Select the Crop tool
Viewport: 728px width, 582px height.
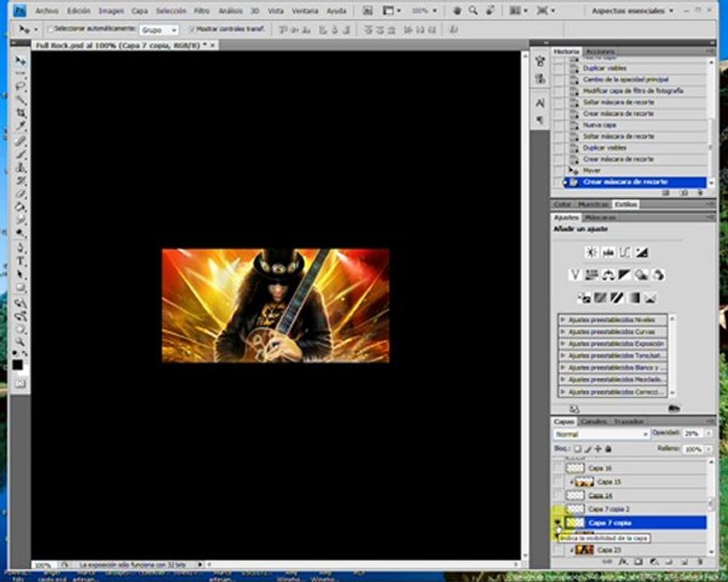20,113
